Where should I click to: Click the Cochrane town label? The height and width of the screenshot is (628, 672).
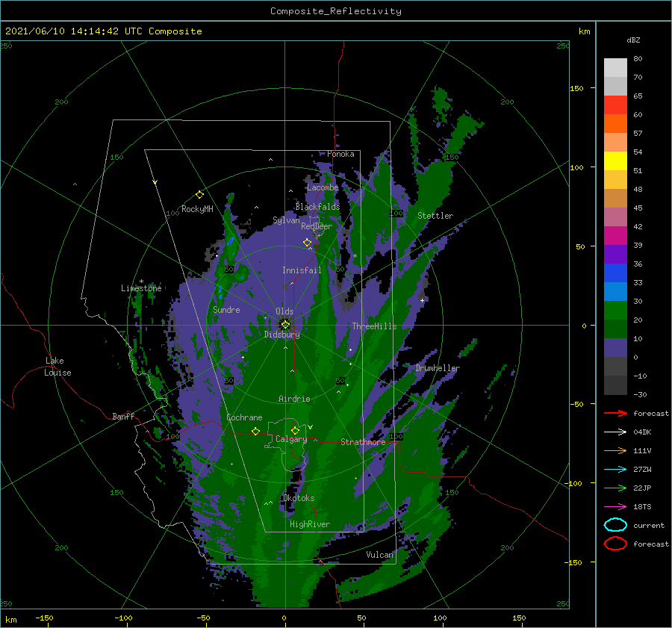point(244,417)
